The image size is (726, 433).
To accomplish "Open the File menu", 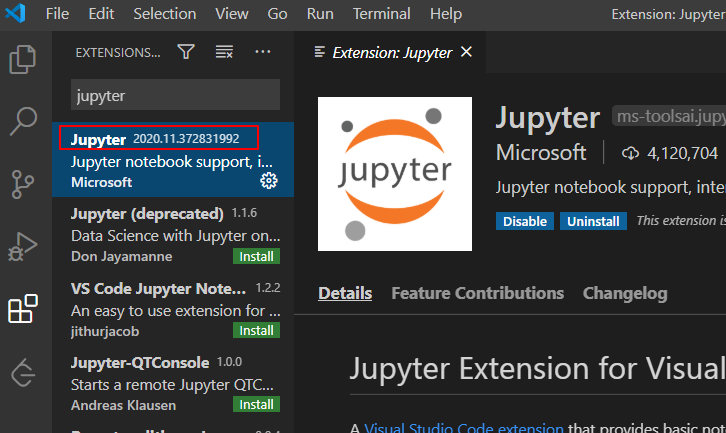I will 57,14.
